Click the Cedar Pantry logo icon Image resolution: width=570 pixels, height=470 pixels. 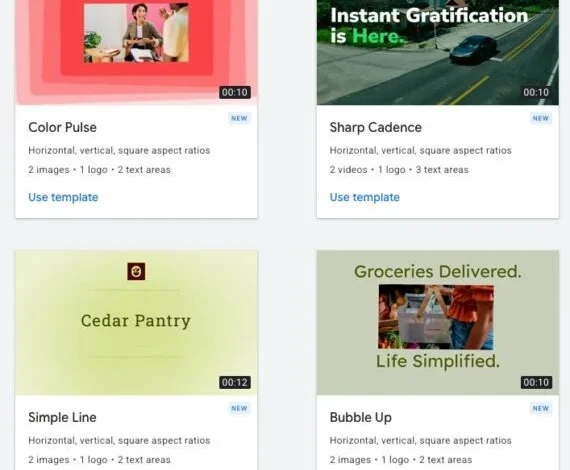coord(136,272)
